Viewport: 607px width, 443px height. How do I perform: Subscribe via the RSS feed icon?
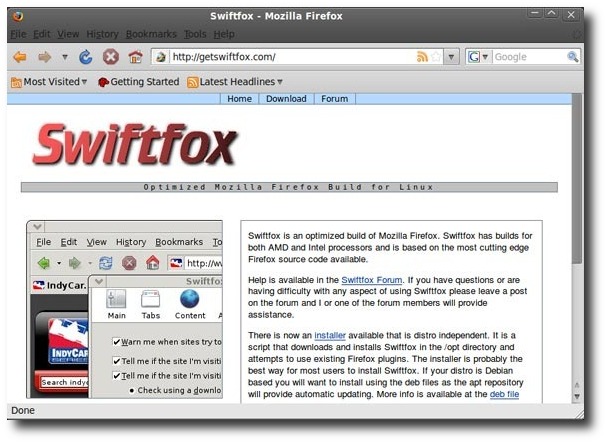pos(422,57)
